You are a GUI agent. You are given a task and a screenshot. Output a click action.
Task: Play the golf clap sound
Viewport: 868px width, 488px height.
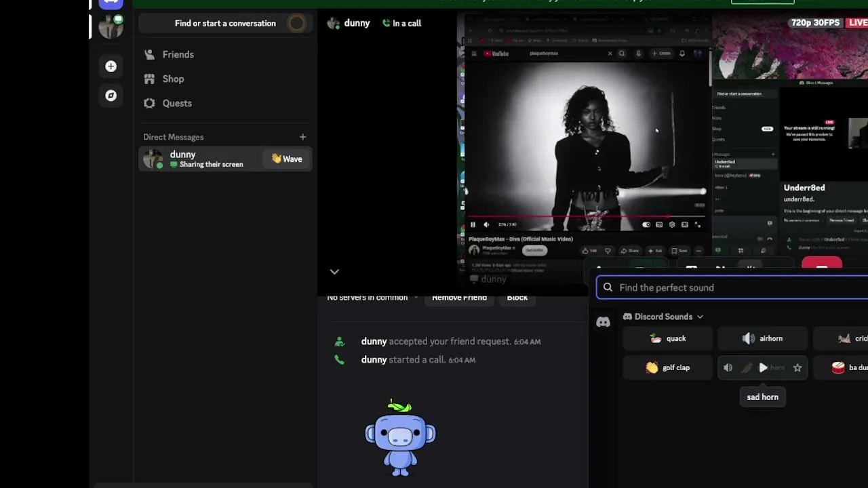(667, 367)
